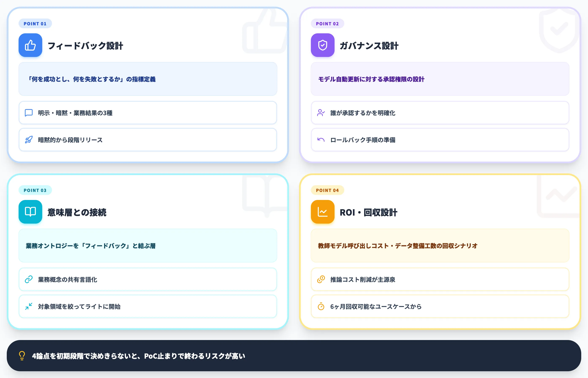Click the timer icon beside 6ヶ月回収可能なユースケースから
The width and height of the screenshot is (588, 378).
[x=321, y=306]
